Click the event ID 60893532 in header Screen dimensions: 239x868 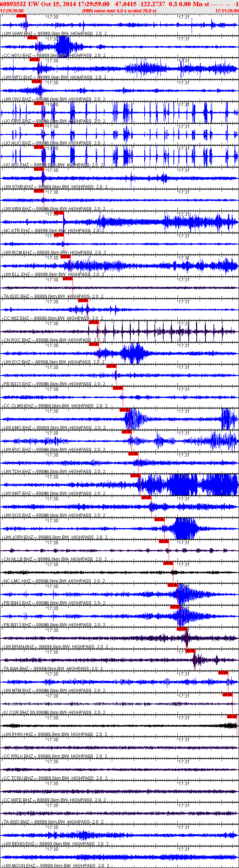tap(13, 4)
